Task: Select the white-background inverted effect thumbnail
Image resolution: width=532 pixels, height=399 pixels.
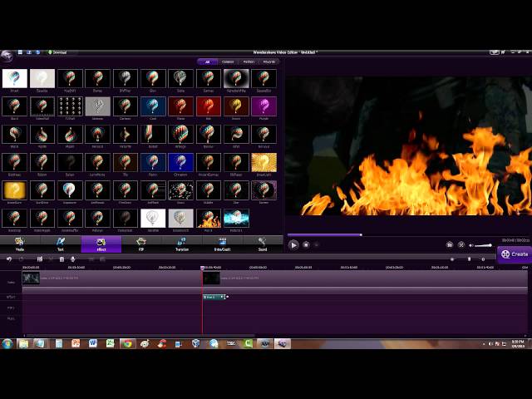Action: point(15,78)
